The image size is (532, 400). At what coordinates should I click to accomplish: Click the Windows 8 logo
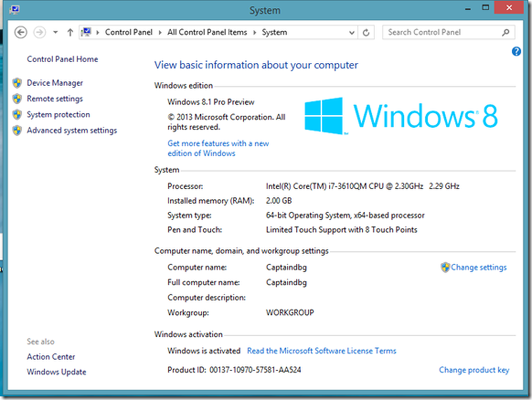click(401, 116)
